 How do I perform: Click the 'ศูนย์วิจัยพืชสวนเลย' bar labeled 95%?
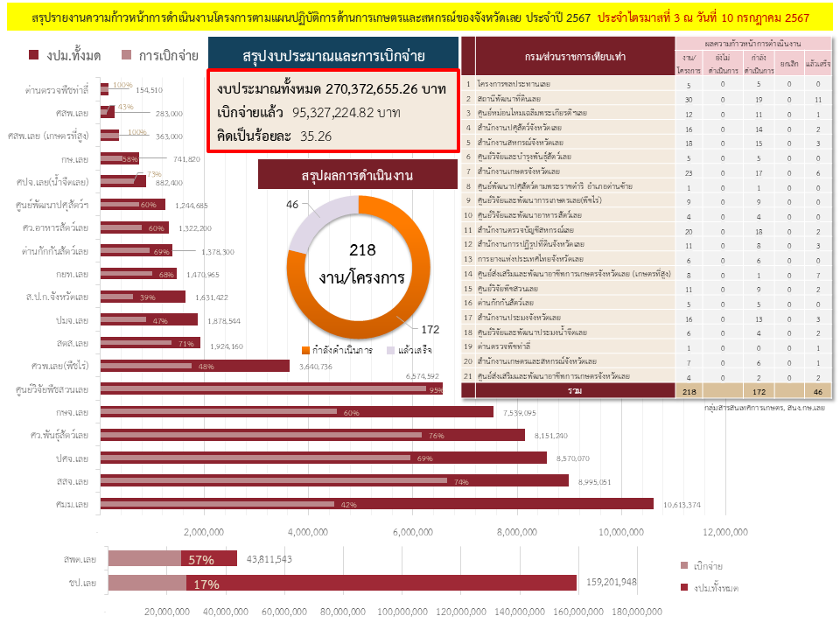tap(271, 388)
